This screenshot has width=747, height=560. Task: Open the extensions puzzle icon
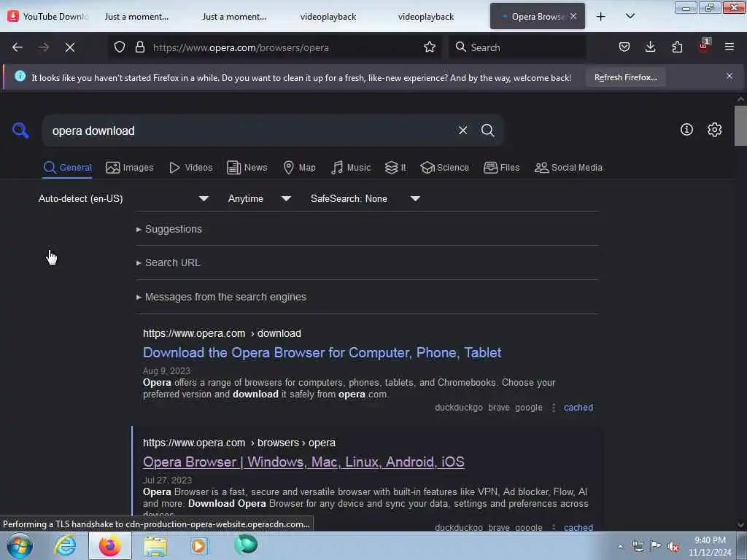click(x=677, y=47)
